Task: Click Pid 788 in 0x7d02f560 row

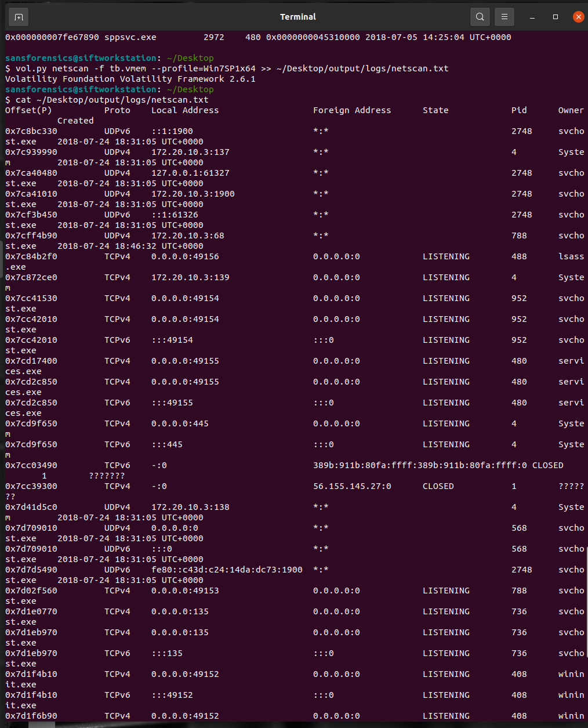Action: (519, 591)
